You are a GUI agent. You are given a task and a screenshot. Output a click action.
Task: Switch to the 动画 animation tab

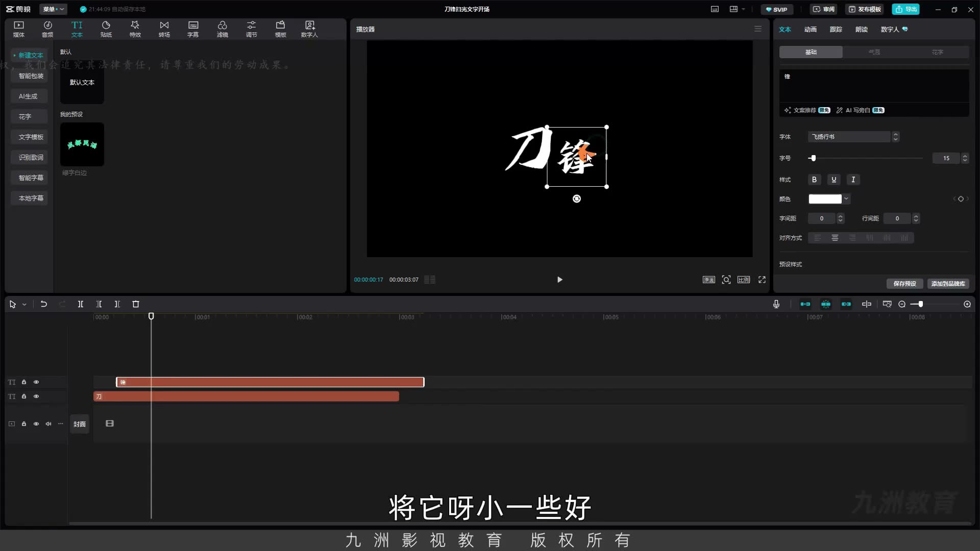click(811, 30)
